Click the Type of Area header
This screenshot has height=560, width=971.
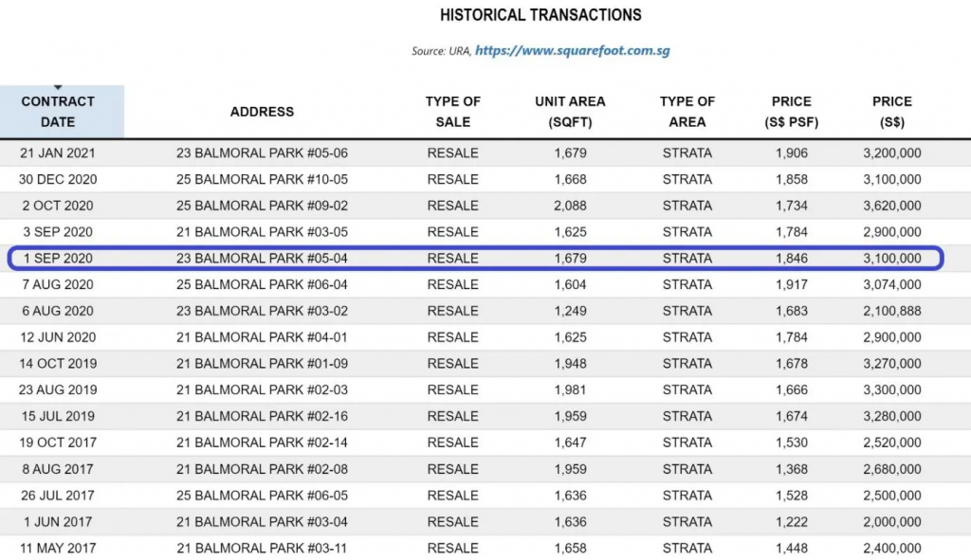687,112
